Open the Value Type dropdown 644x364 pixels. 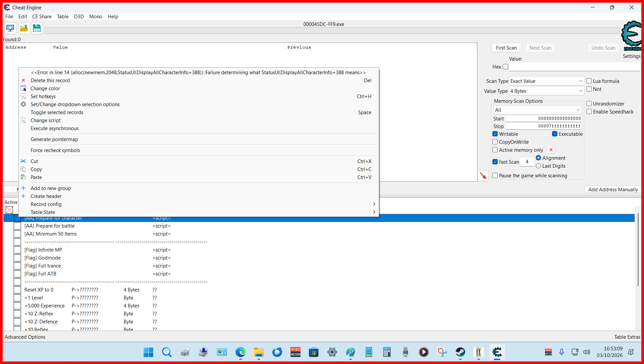(x=546, y=91)
